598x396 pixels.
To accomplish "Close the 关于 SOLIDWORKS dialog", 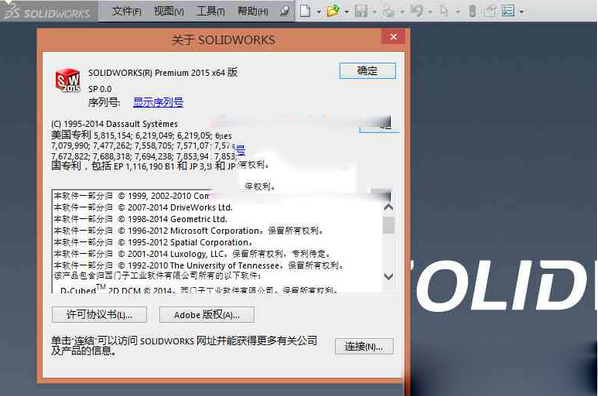I will click(x=393, y=37).
